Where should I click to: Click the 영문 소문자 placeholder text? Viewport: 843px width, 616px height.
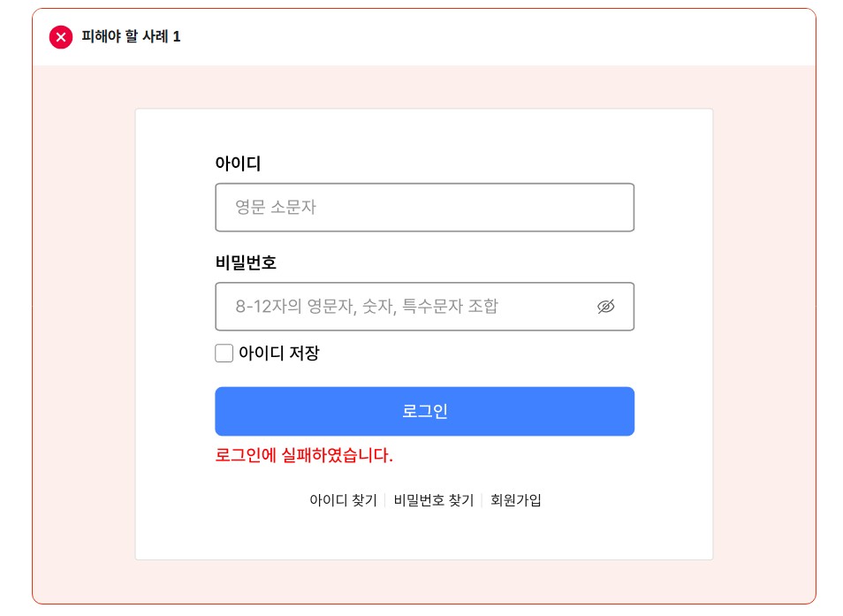pos(276,208)
